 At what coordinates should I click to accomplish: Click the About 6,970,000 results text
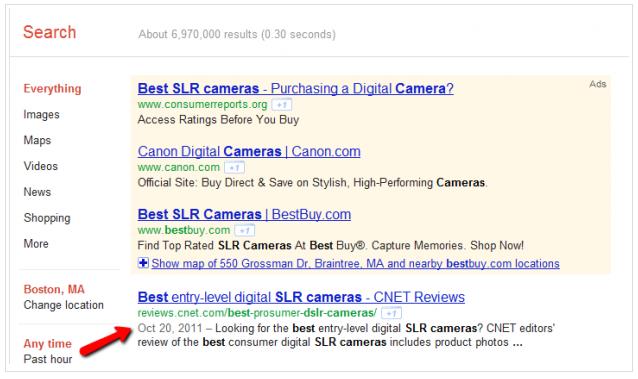237,34
